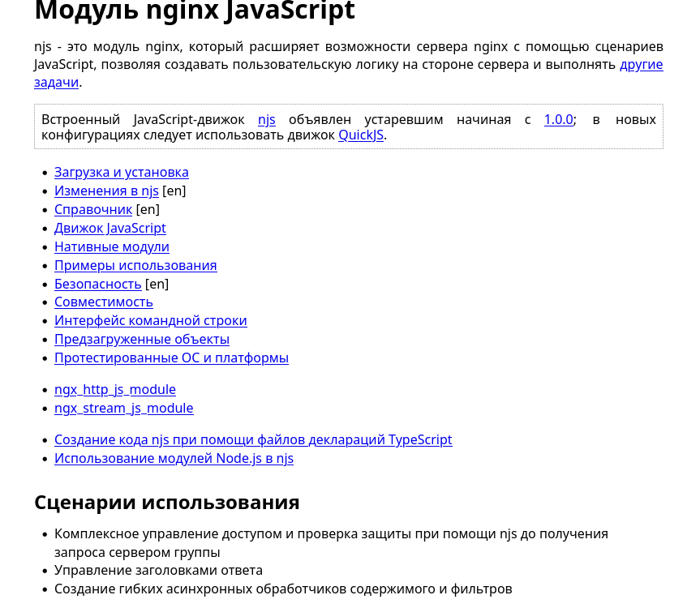Click text "Комплексное управление доступом" item
Image resolution: width=700 pixels, height=608 pixels.
[x=331, y=543]
